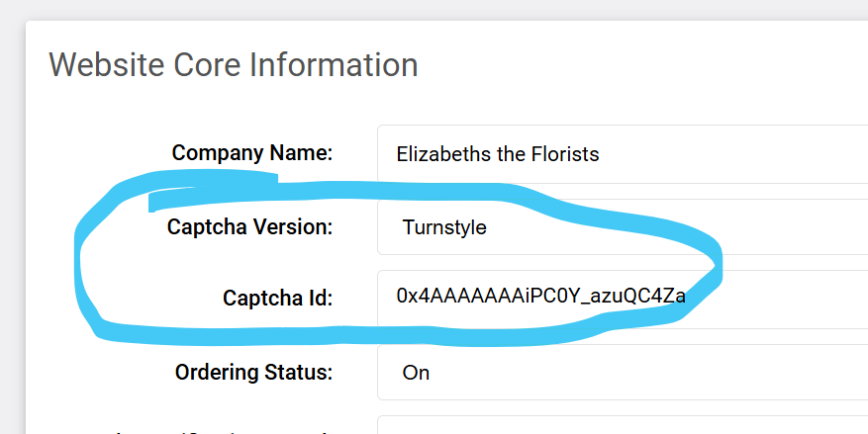Viewport: 868px width, 434px height.
Task: Click the Company Name input field
Action: pos(623,153)
